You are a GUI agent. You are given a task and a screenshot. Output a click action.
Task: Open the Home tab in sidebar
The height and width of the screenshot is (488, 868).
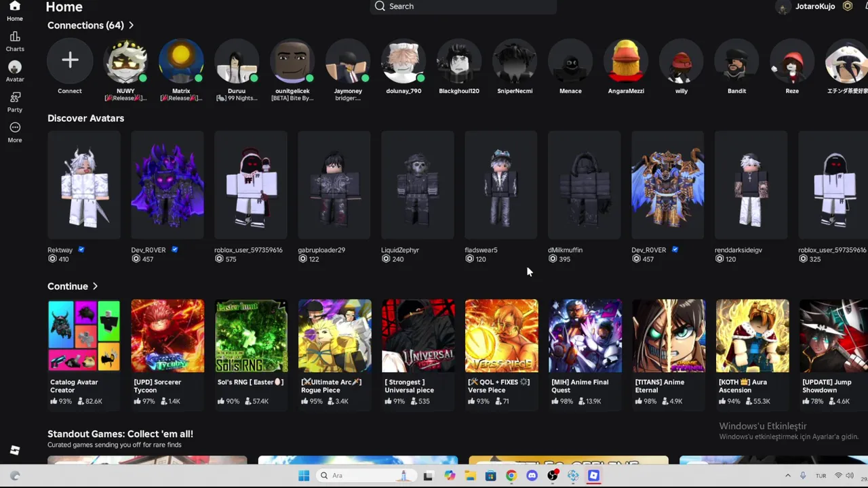point(15,12)
